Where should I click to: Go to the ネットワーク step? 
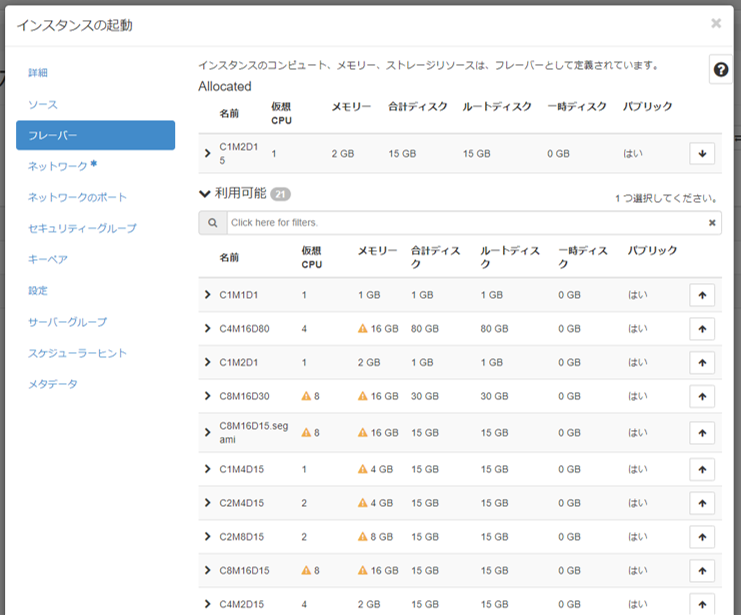pyautogui.click(x=58, y=166)
